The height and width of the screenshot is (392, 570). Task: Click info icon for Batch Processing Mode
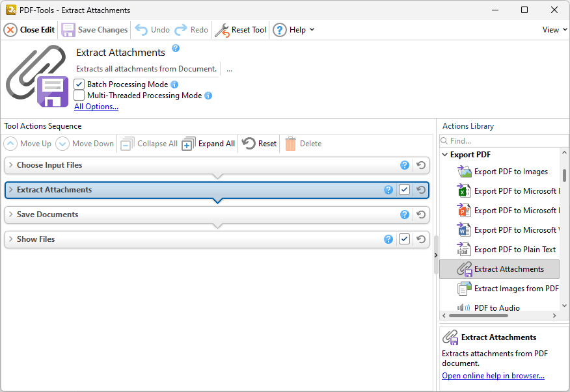coord(174,85)
